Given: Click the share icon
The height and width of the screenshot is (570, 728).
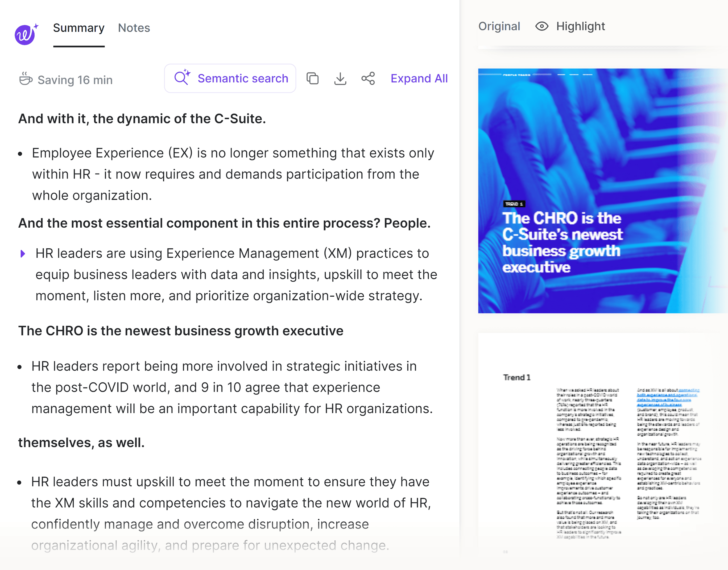Looking at the screenshot, I should click(x=367, y=79).
